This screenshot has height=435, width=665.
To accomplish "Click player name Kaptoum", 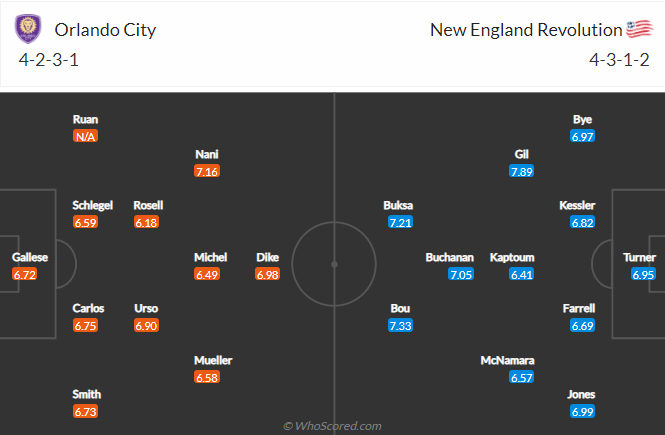I will pos(512,257).
